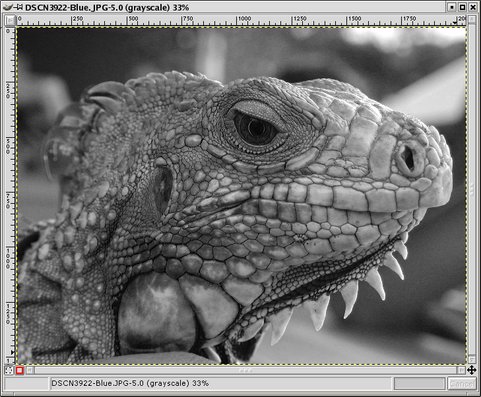This screenshot has height=397, width=481.
Task: Open the image menu button at ruler corner
Action: 10,21
